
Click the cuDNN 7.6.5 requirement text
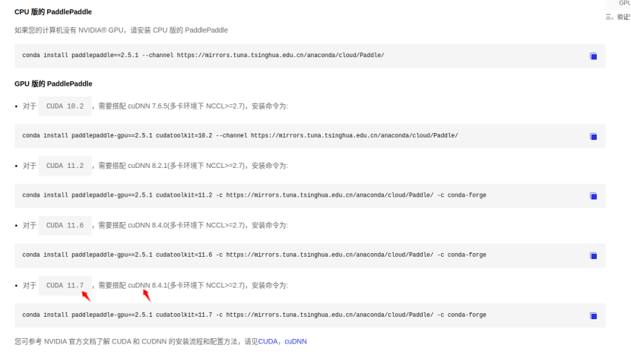tap(193, 106)
